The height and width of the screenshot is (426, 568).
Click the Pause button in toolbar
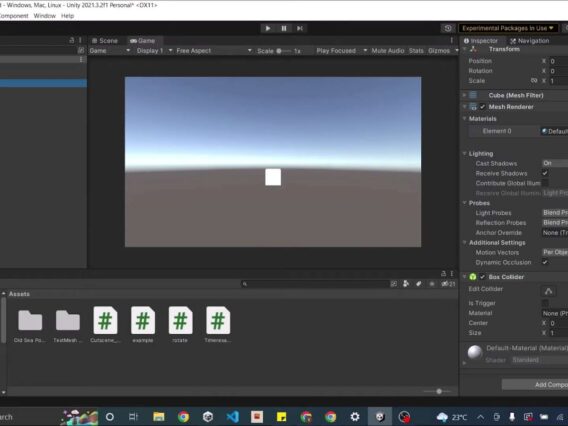click(x=284, y=28)
